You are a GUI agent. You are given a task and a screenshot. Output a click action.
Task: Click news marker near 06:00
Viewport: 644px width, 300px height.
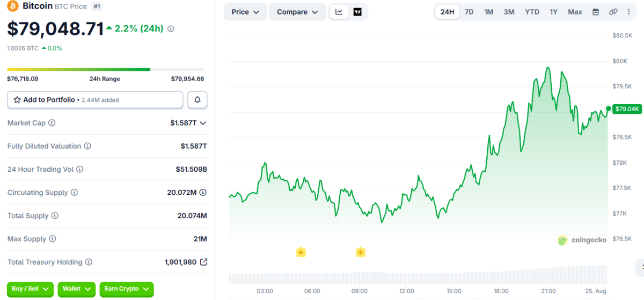(301, 252)
